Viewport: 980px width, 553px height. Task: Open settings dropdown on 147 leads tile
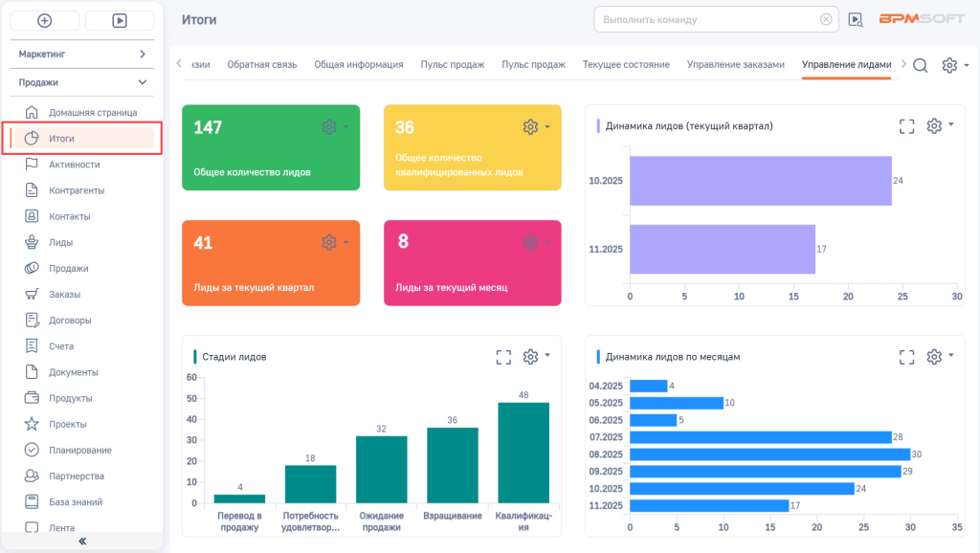coord(334,127)
